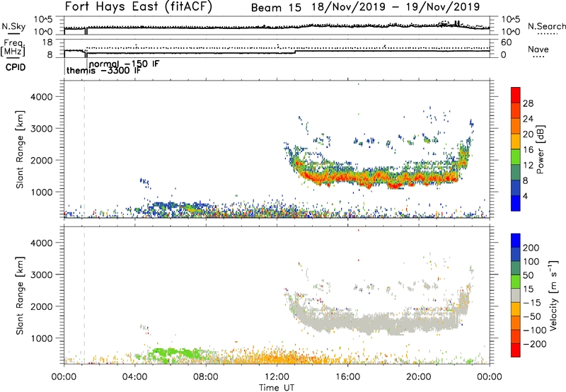
Task: Select the 'Beam 15' label in the header
Action: [276, 8]
